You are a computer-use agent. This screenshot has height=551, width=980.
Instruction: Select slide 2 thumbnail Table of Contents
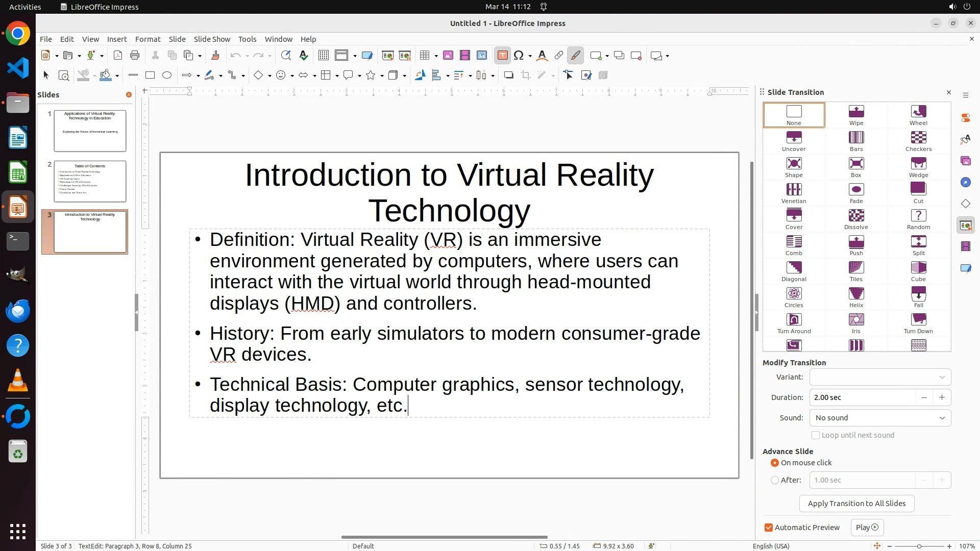(x=90, y=181)
